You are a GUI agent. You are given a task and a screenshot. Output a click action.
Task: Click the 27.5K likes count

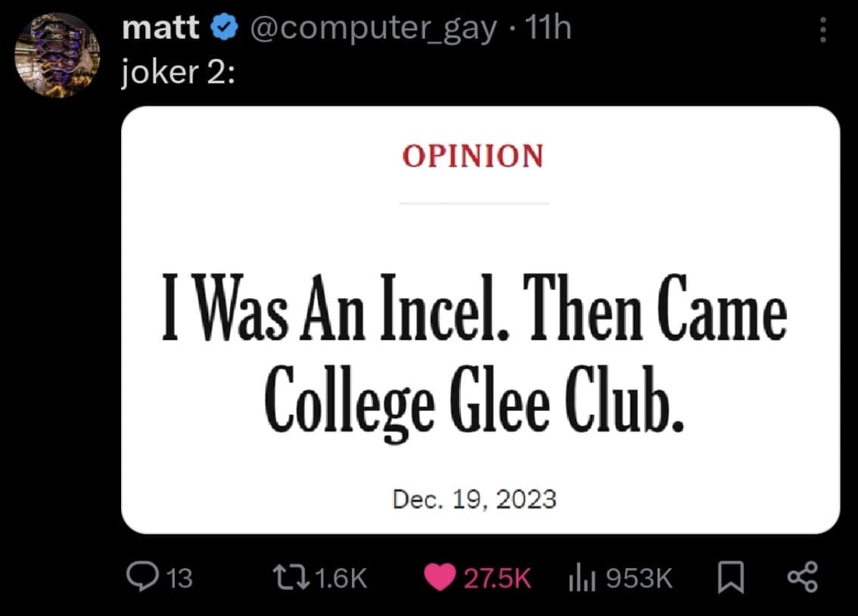(x=497, y=579)
